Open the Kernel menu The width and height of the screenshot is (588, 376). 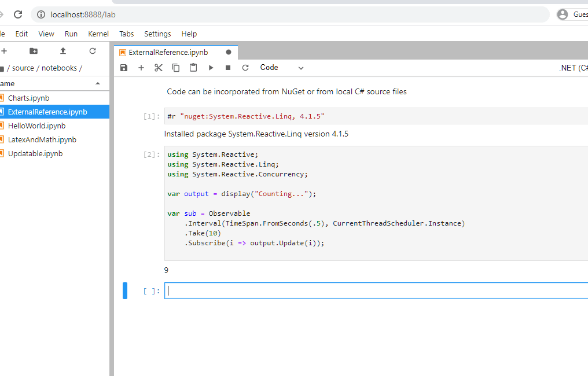pyautogui.click(x=98, y=34)
